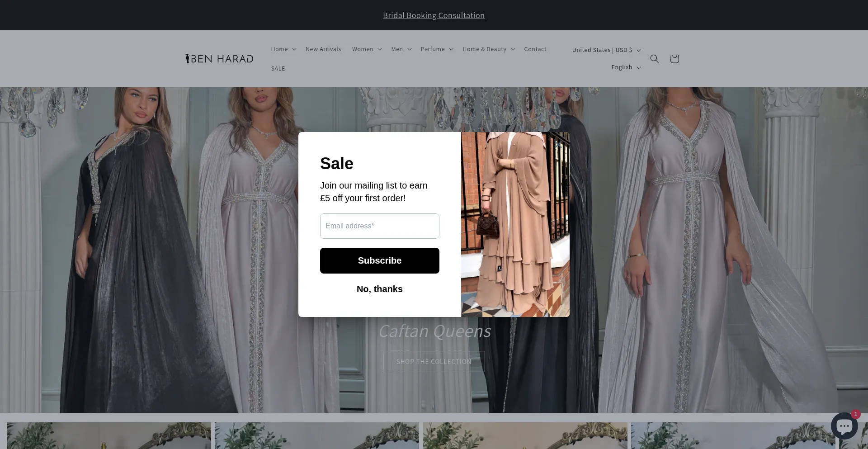Viewport: 868px width, 449px height.
Task: Go to New Arrivals page
Action: pos(323,49)
